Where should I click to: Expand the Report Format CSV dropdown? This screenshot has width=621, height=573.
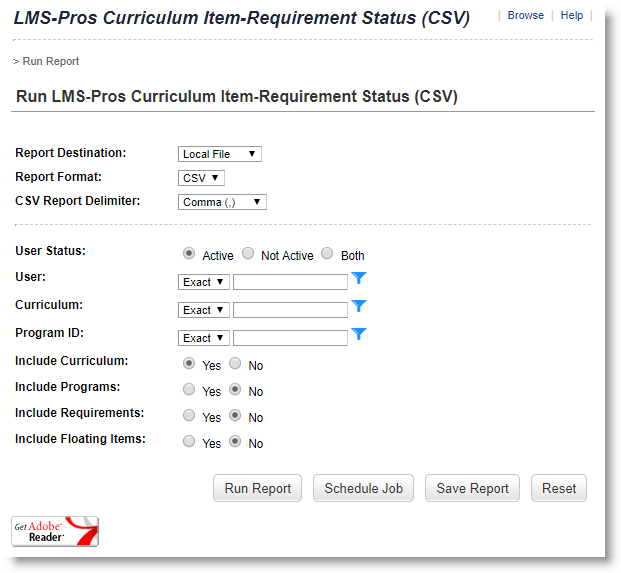pyautogui.click(x=201, y=178)
